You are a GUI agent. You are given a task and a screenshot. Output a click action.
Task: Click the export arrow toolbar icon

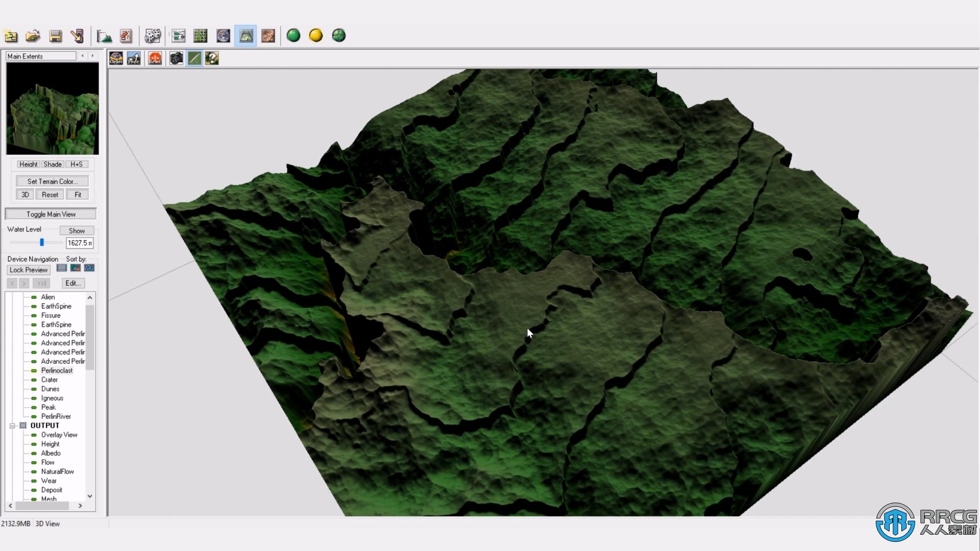pyautogui.click(x=78, y=36)
